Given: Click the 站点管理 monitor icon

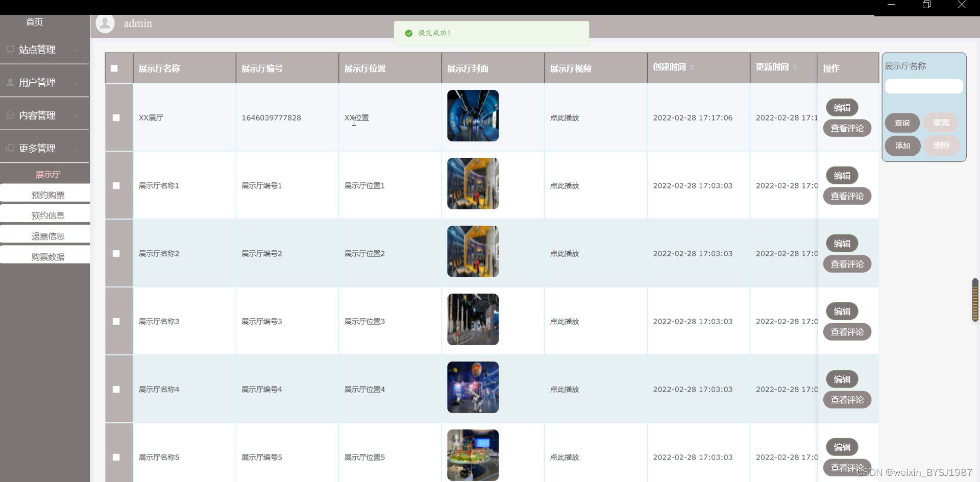Looking at the screenshot, I should pos(10,50).
